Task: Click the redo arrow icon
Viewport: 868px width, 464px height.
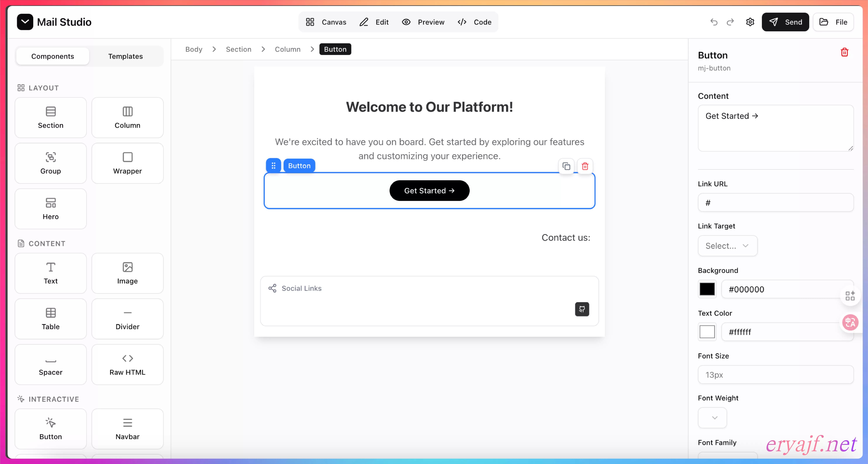Action: (730, 22)
